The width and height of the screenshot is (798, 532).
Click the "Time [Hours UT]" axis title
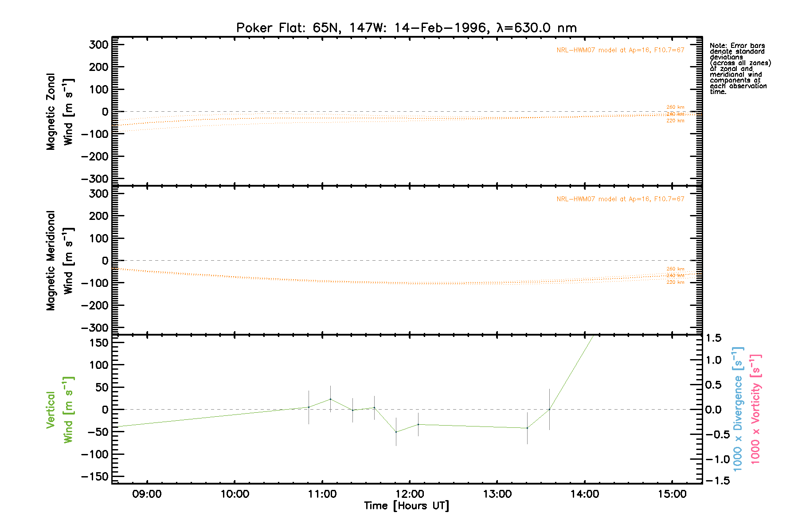point(406,506)
